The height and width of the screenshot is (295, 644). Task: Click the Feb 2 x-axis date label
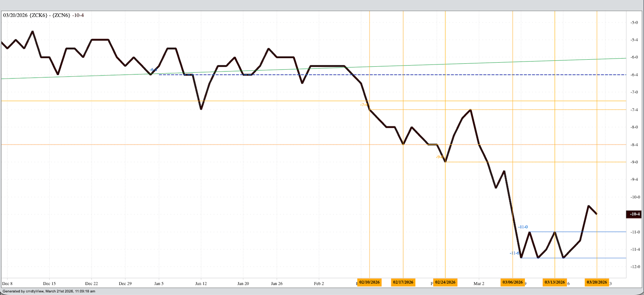coord(319,284)
